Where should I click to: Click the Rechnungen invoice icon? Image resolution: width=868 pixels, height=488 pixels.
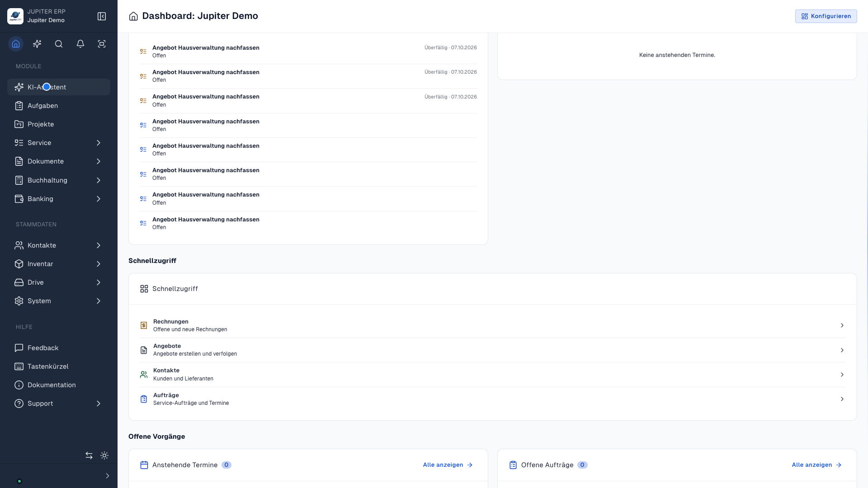[144, 325]
